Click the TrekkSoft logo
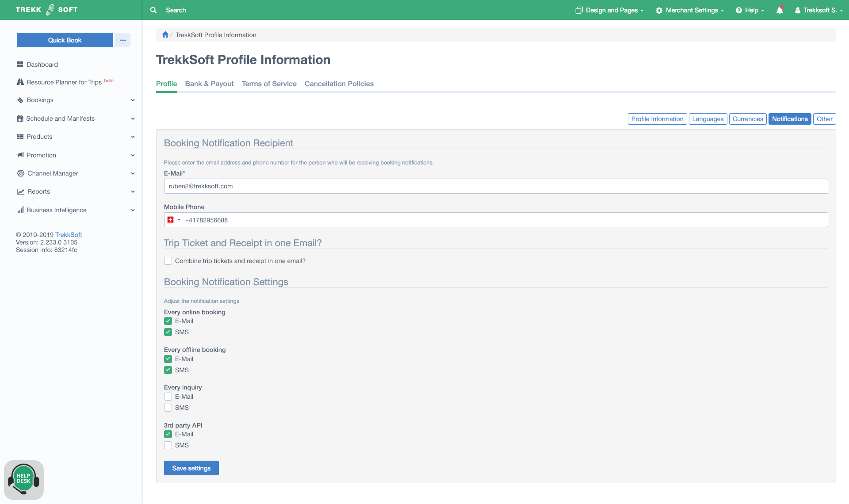The width and height of the screenshot is (849, 504). (x=46, y=10)
